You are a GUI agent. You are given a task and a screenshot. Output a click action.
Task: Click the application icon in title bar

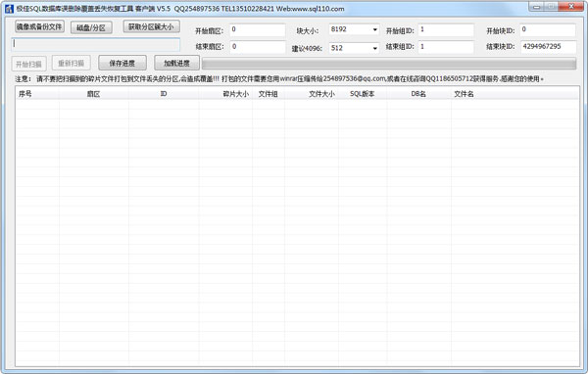pyautogui.click(x=9, y=9)
